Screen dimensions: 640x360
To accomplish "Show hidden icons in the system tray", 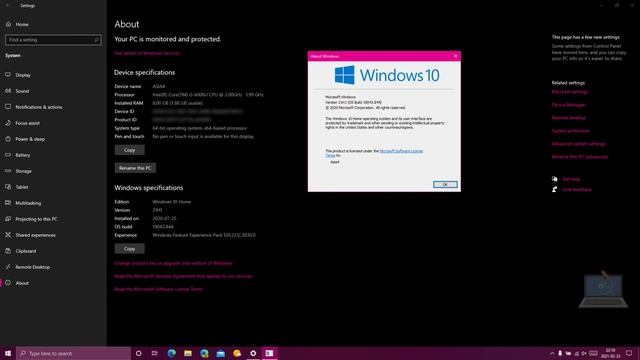I will 552,353.
